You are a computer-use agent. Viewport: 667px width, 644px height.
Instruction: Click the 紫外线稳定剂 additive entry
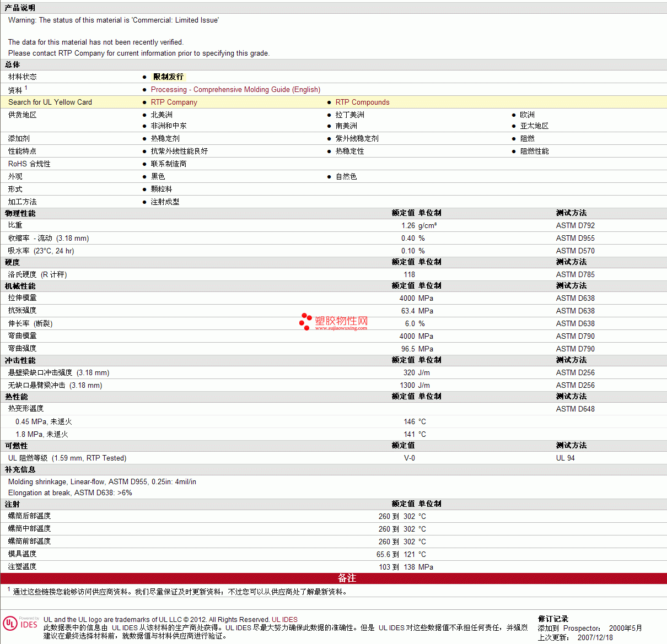(357, 138)
